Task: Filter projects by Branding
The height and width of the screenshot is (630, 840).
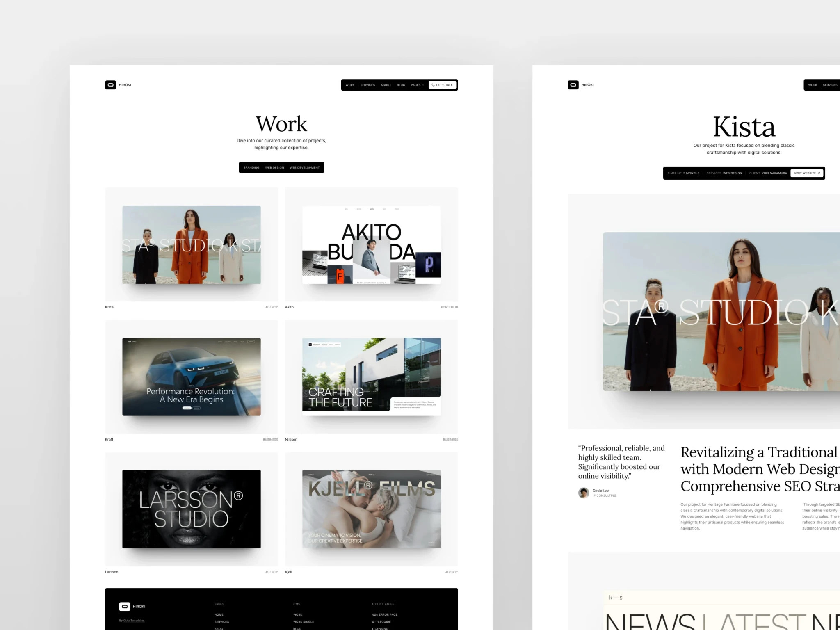Action: click(x=251, y=167)
